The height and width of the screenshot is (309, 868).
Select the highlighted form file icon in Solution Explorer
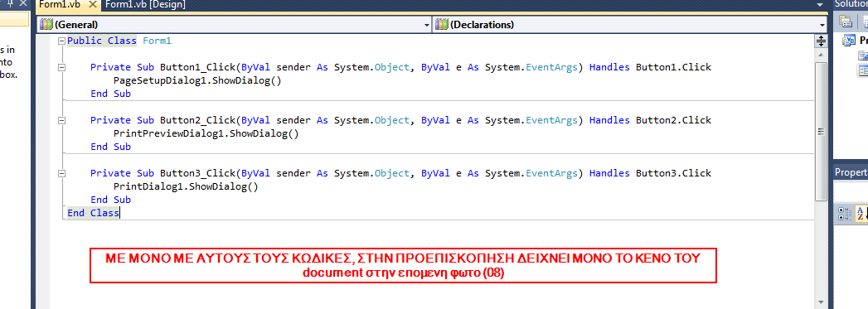(863, 70)
